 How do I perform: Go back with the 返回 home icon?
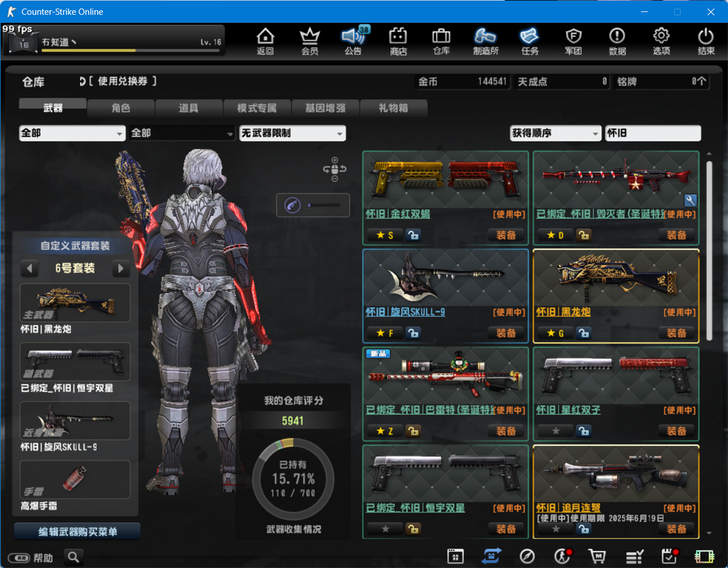(x=265, y=41)
